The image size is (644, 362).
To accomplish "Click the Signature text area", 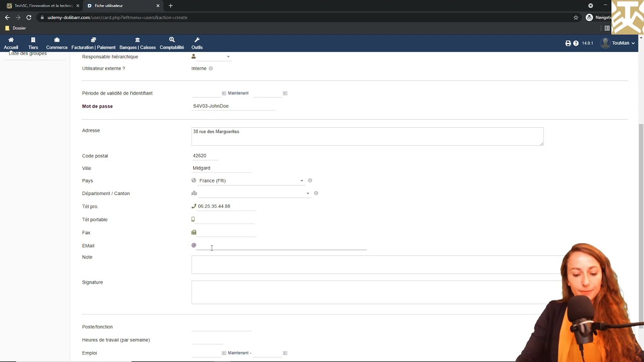I will (x=376, y=292).
